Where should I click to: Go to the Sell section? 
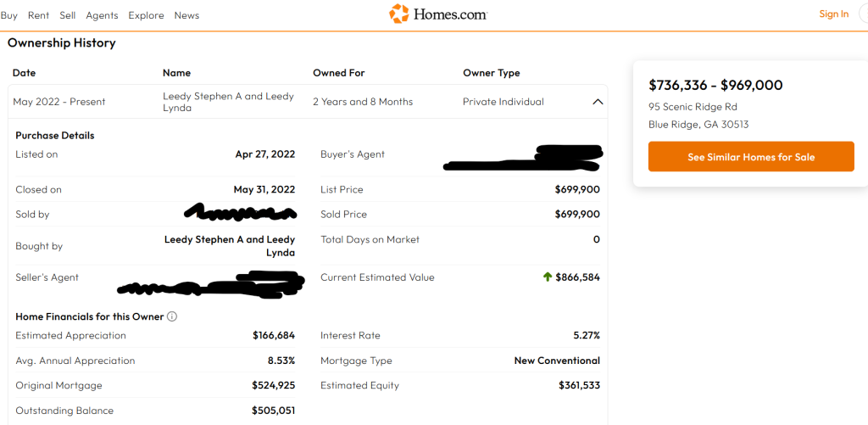(x=68, y=15)
